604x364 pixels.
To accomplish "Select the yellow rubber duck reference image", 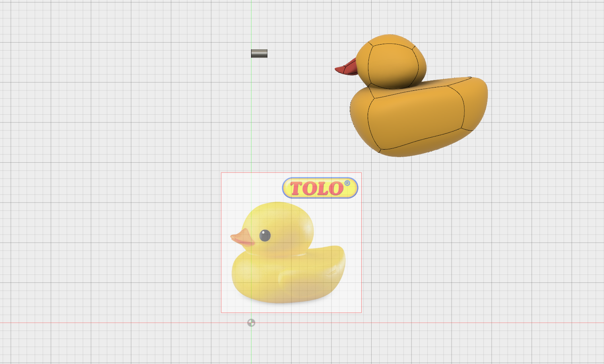I will pos(291,243).
